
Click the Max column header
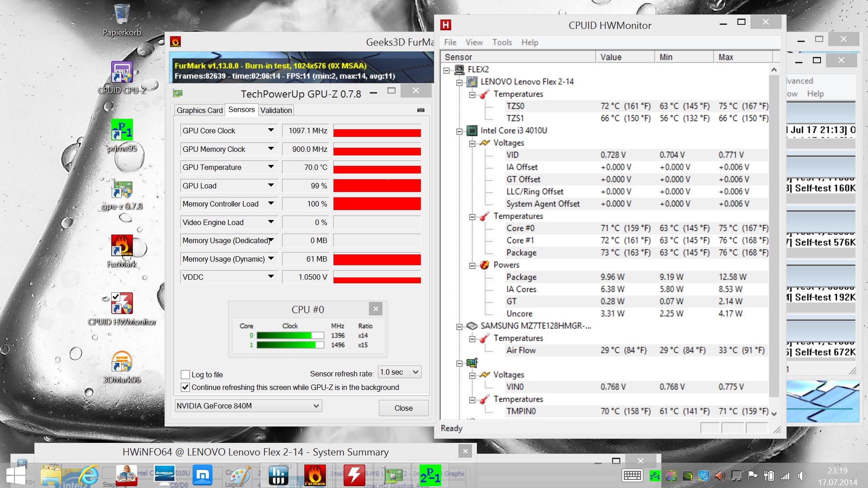[x=743, y=57]
